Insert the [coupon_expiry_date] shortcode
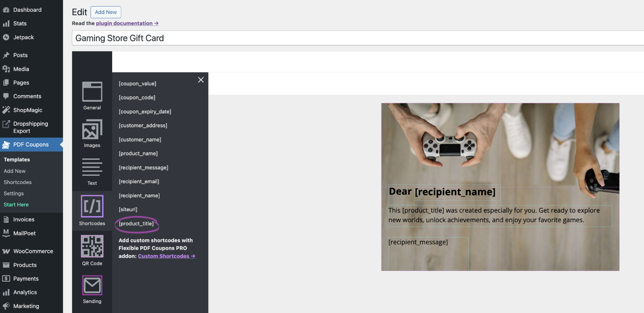 point(145,112)
